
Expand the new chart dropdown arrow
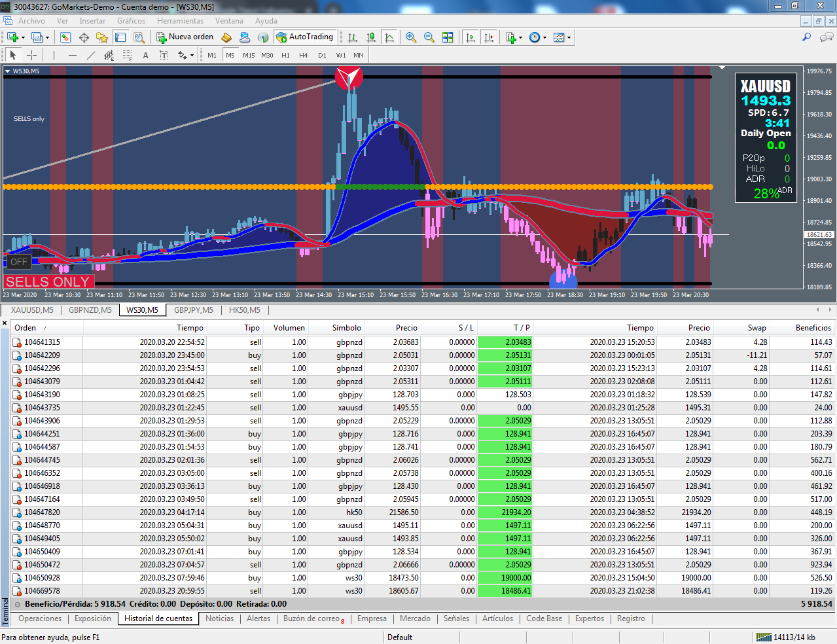click(x=23, y=37)
